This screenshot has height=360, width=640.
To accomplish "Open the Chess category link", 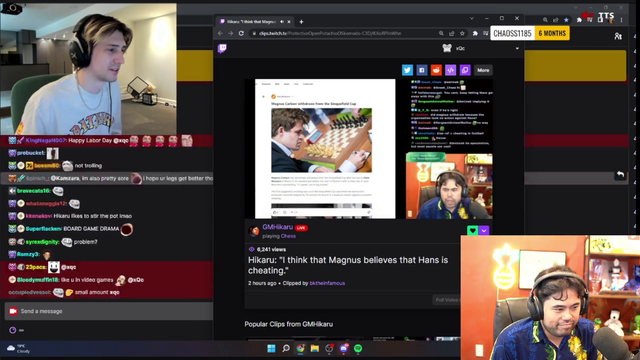I will coord(288,236).
